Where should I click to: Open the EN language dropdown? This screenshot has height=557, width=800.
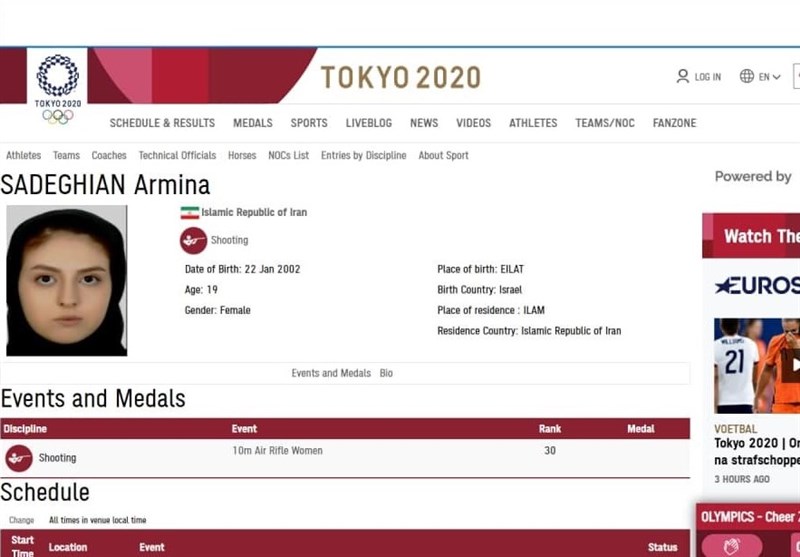pos(769,77)
